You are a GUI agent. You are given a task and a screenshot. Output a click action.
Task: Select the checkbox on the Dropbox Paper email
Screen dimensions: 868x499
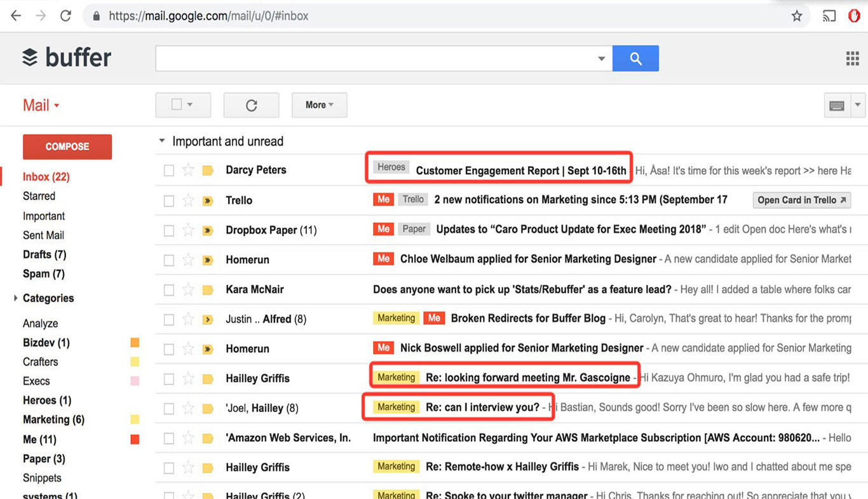168,229
